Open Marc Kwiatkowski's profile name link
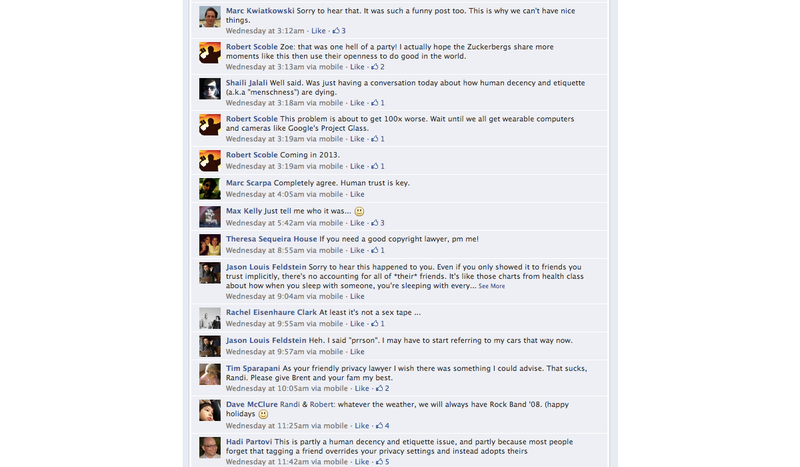The width and height of the screenshot is (800, 467). [260, 11]
